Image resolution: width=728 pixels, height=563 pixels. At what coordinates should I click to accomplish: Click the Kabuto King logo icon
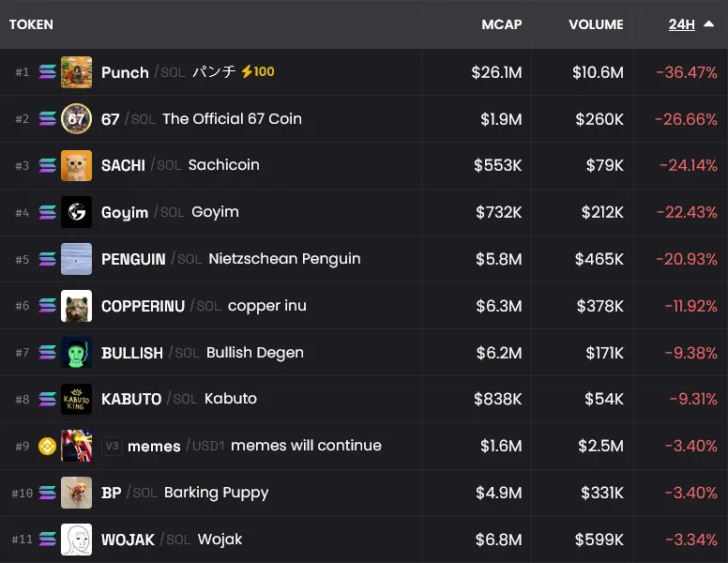[x=76, y=399]
